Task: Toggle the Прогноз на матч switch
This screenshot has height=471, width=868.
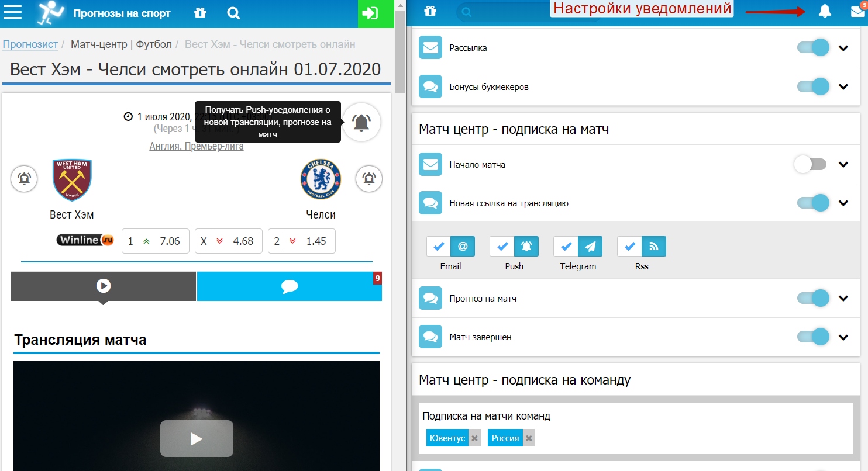Action: [x=813, y=298]
